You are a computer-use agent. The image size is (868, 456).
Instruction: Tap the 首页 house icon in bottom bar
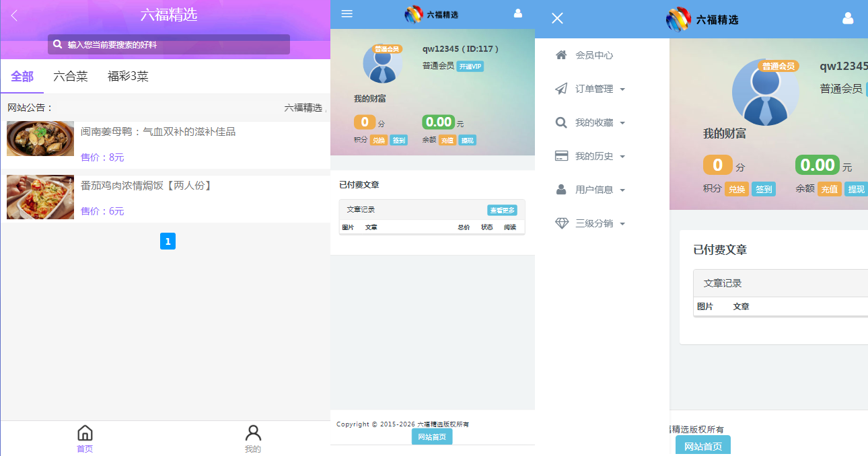(x=85, y=433)
